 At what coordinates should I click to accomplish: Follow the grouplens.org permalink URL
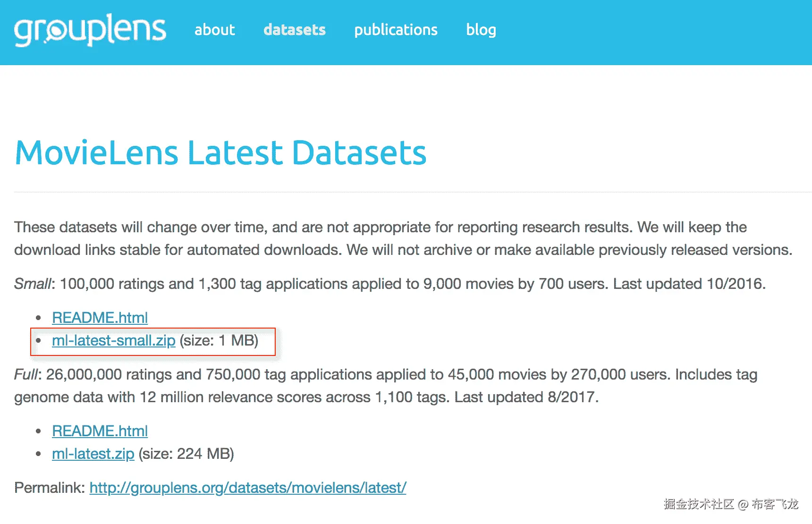click(x=247, y=488)
